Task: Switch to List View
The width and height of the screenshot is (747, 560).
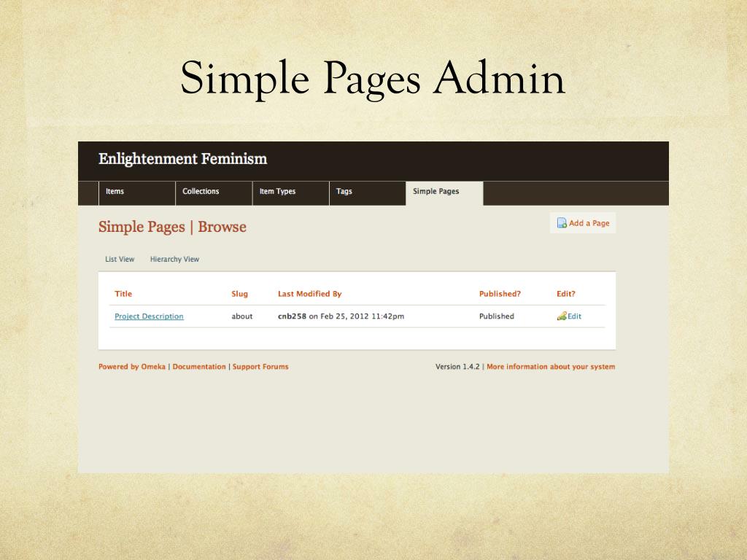Action: point(120,259)
